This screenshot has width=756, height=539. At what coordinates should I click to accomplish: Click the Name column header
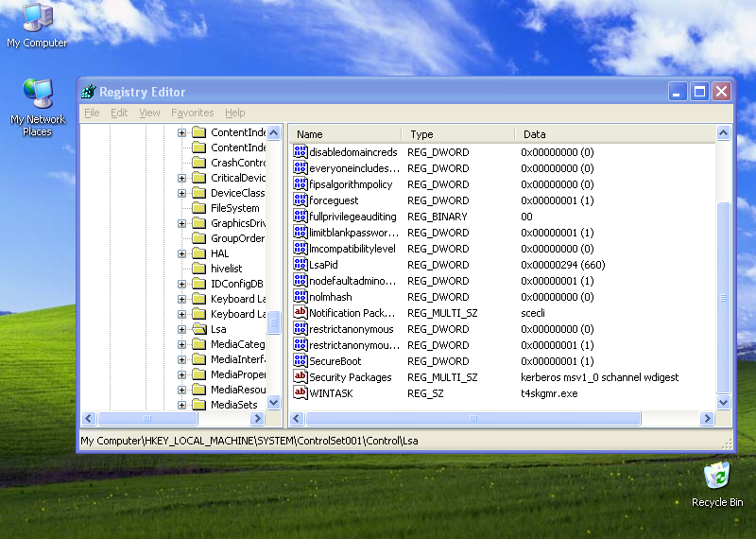(x=345, y=134)
